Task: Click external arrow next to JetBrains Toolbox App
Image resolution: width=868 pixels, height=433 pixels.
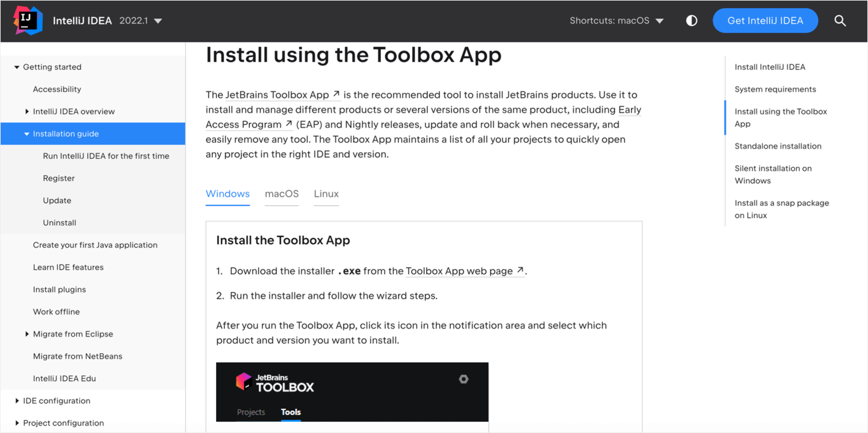Action: [x=336, y=94]
